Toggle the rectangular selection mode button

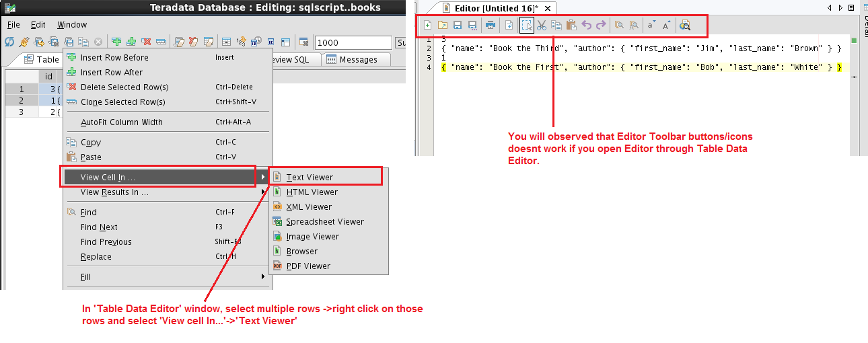[527, 26]
